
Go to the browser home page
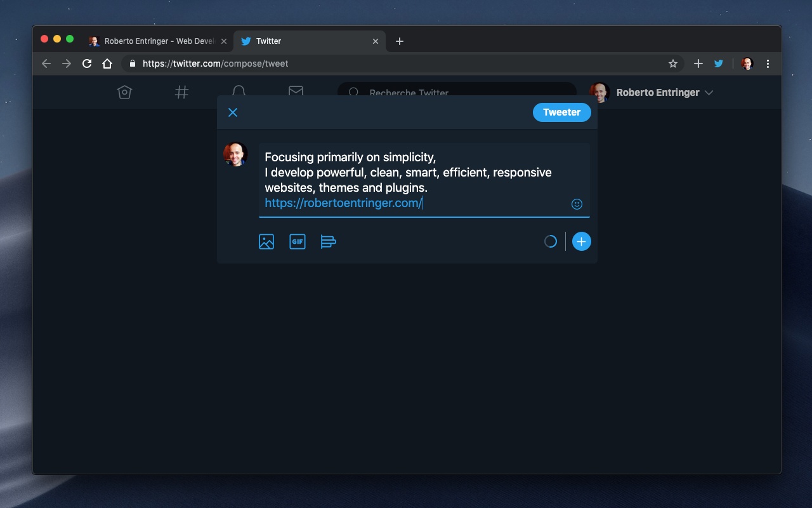point(107,63)
